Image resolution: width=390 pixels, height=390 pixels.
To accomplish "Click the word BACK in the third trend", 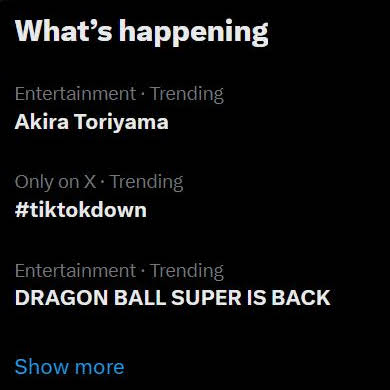I will tap(301, 298).
